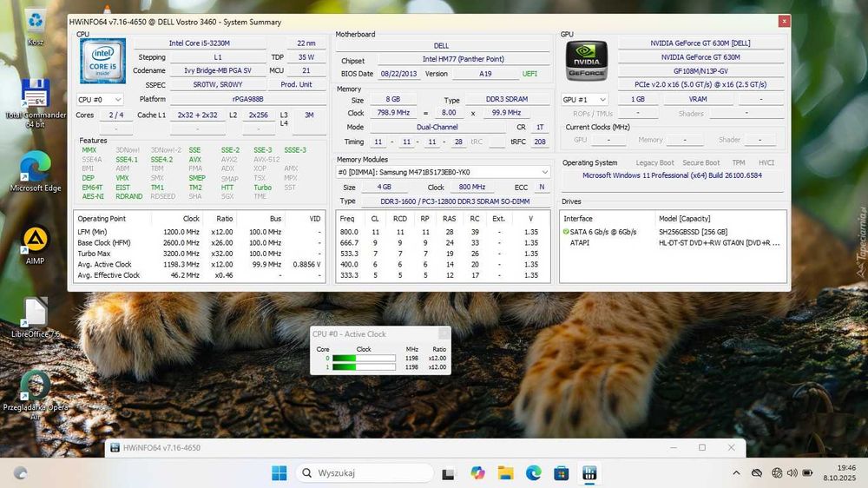This screenshot has width=868, height=488.
Task: Minimize the lower HWiNFO64 window
Action: (674, 447)
